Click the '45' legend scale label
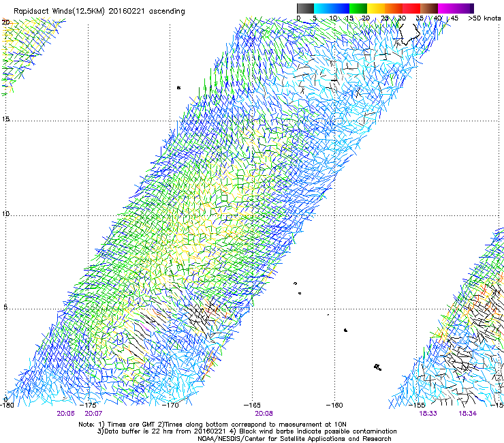 [454, 18]
